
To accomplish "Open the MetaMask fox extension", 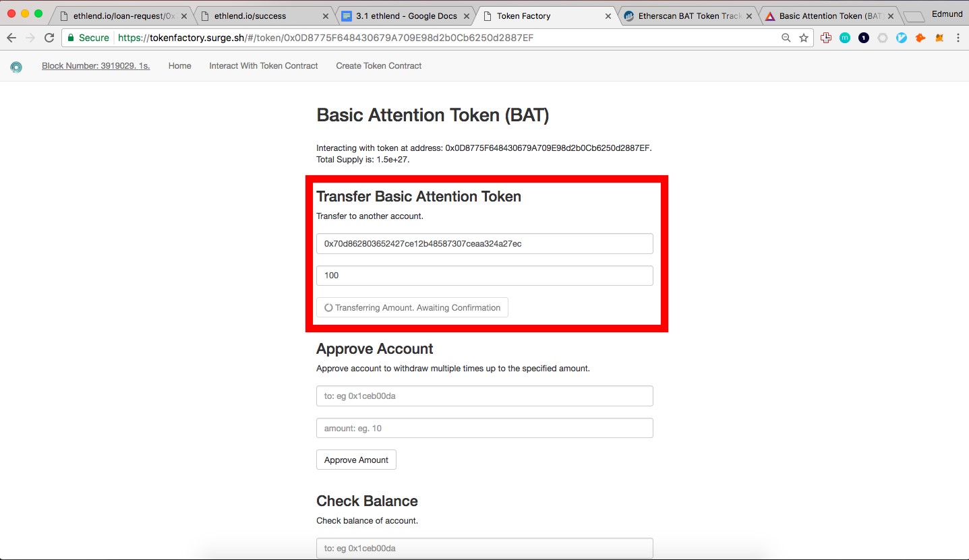I will [939, 38].
